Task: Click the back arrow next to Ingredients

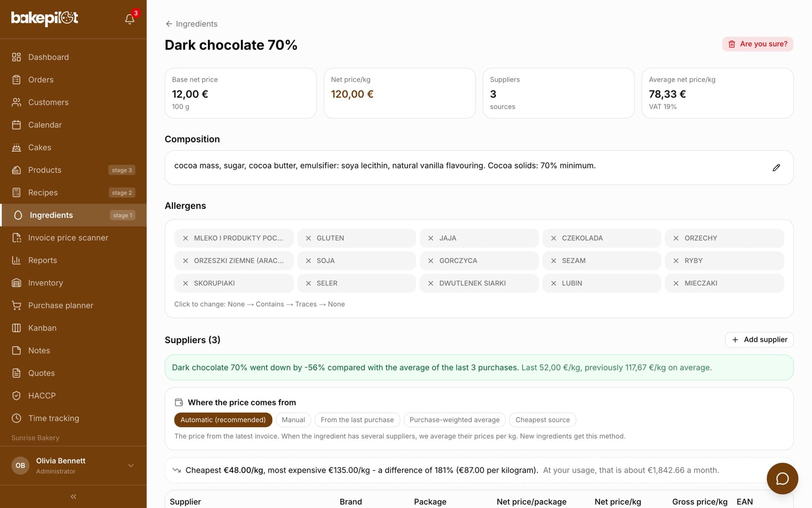Action: coord(169,24)
